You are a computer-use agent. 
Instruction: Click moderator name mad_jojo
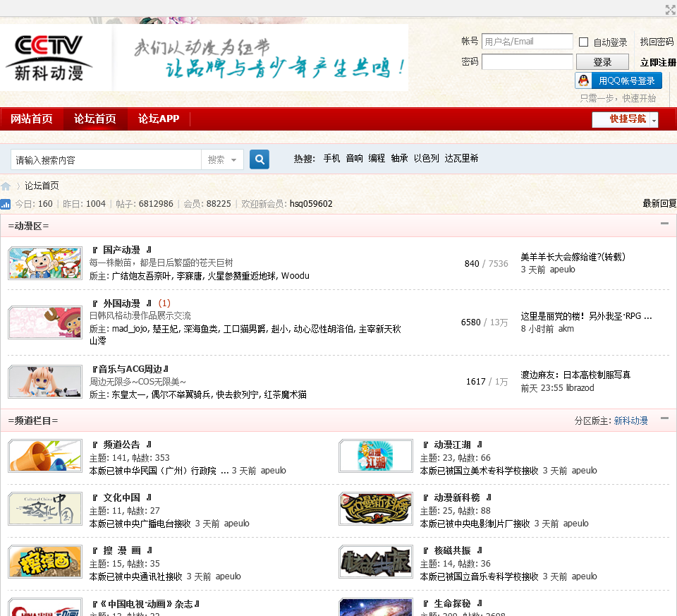point(130,329)
